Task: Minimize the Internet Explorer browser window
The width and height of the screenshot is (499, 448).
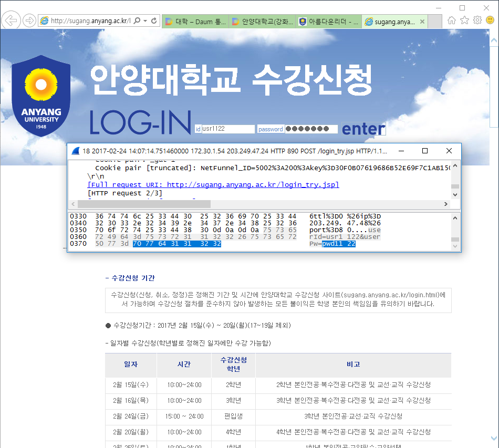Action: pyautogui.click(x=439, y=8)
